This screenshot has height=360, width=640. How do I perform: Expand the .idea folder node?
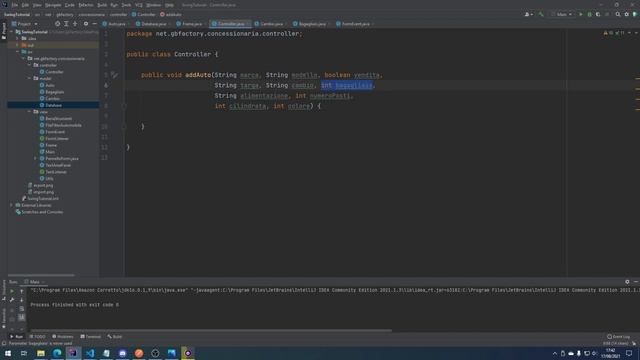[x=18, y=38]
